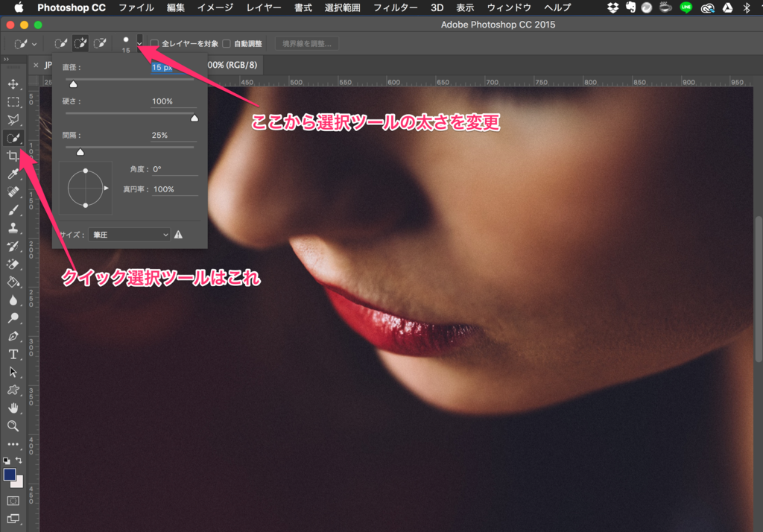763x532 pixels.
Task: Select the Path Selection tool
Action: click(13, 373)
